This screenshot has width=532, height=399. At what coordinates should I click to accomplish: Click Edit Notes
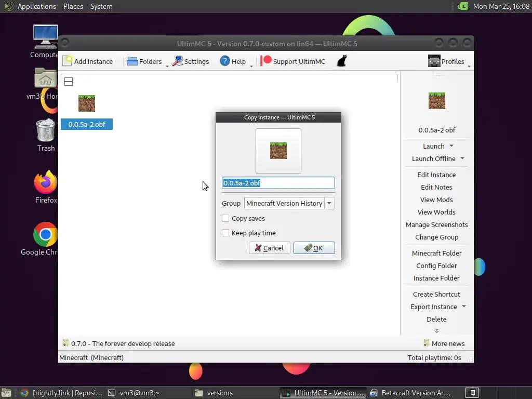(x=436, y=187)
